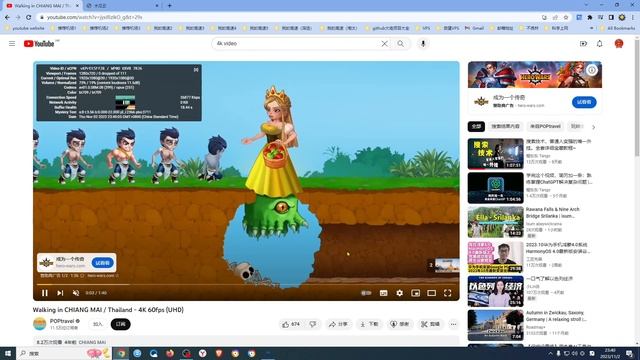Switch to the second browser tab

[x=122, y=6]
